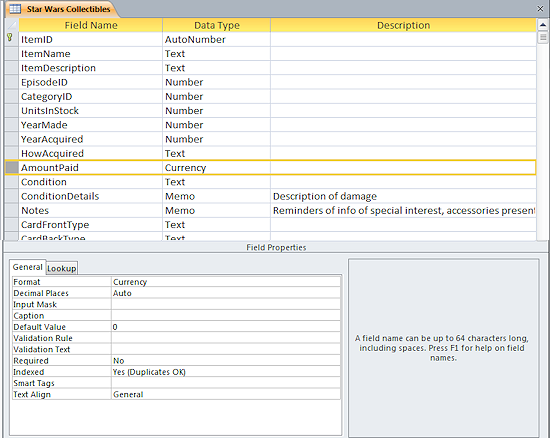Click the Format property value Currency
The image size is (550, 438).
(x=226, y=282)
